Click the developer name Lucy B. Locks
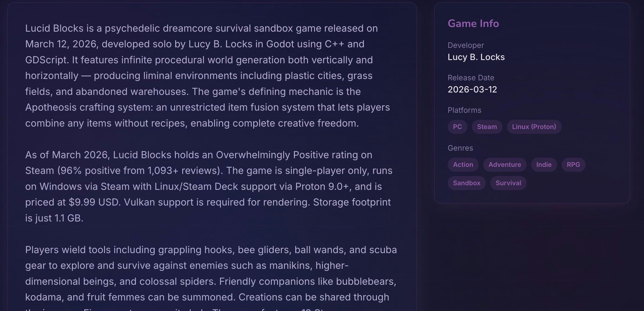This screenshot has height=311, width=644. click(476, 57)
